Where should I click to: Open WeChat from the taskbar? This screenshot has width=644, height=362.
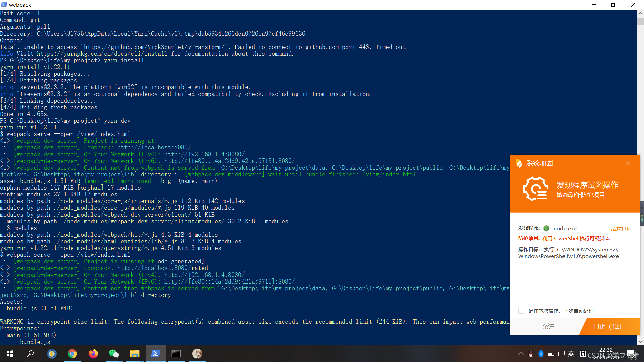pyautogui.click(x=114, y=354)
